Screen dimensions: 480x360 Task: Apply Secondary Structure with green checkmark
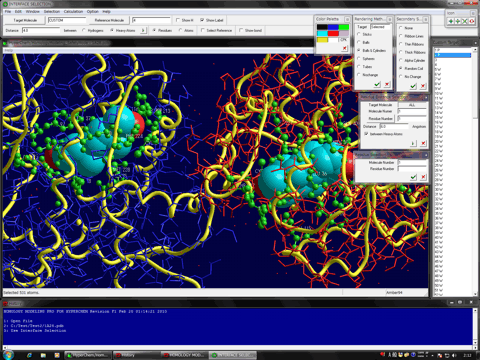click(x=413, y=86)
